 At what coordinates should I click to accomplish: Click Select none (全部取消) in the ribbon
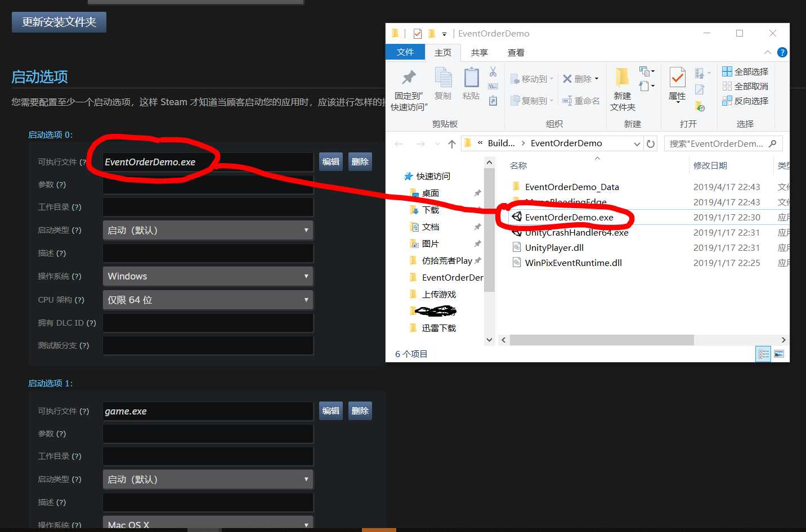(745, 86)
